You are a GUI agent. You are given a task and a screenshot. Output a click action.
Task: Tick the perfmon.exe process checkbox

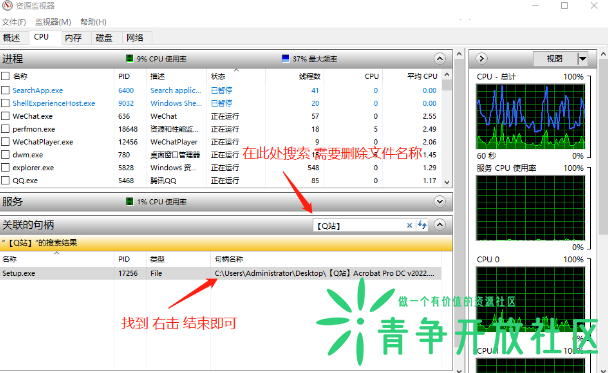coord(5,129)
